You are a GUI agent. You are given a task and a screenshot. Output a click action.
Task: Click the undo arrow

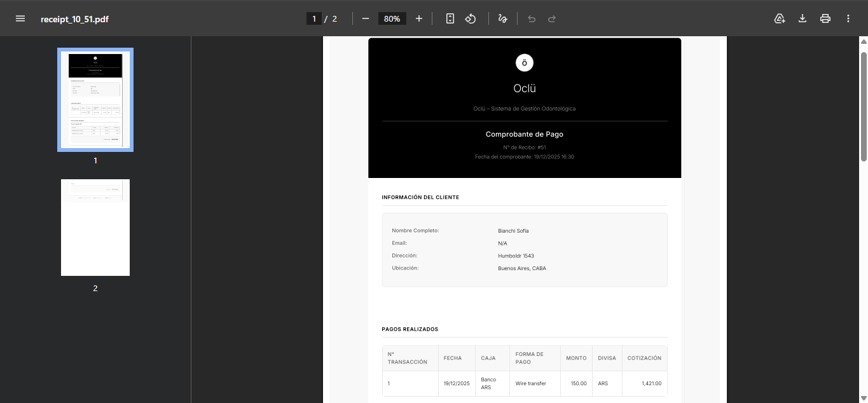tap(532, 18)
